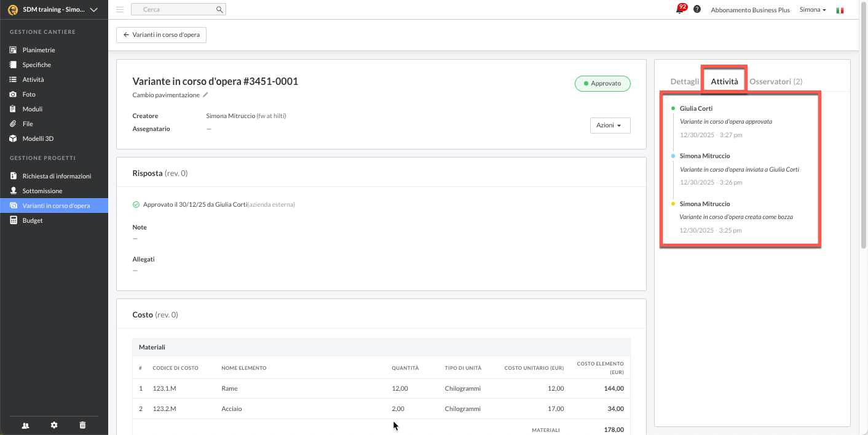This screenshot has width=868, height=435.
Task: Open users icon at sidebar bottom
Action: pyautogui.click(x=25, y=425)
